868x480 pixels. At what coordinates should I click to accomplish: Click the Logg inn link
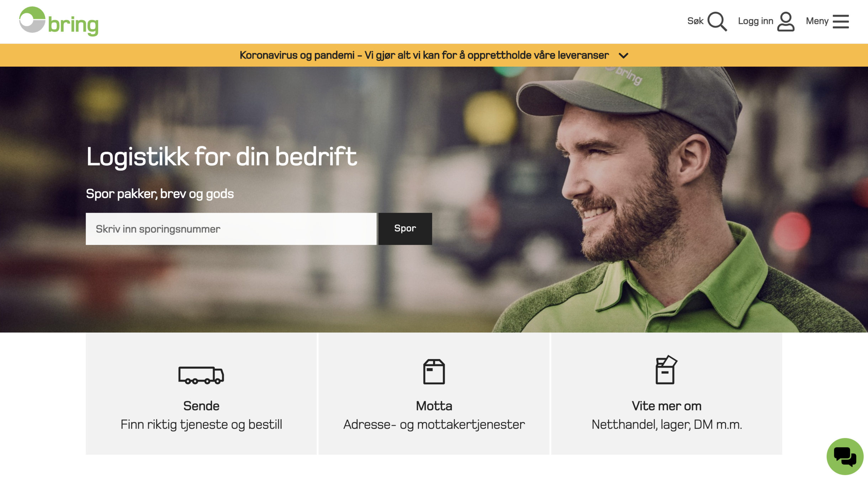pyautogui.click(x=755, y=21)
